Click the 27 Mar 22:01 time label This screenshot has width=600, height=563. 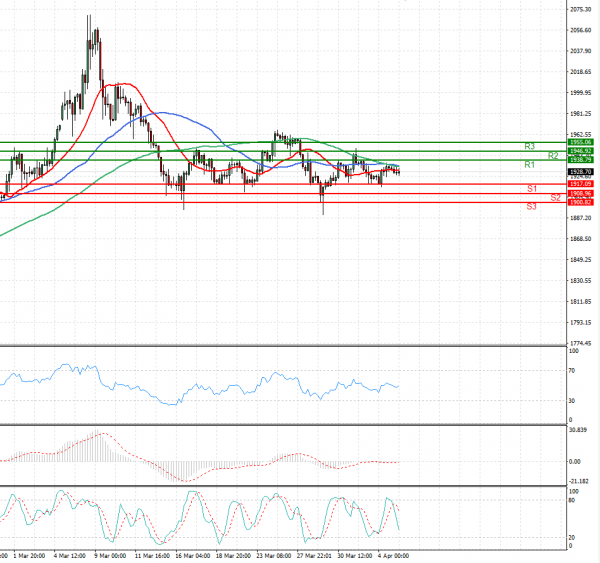coord(314,556)
